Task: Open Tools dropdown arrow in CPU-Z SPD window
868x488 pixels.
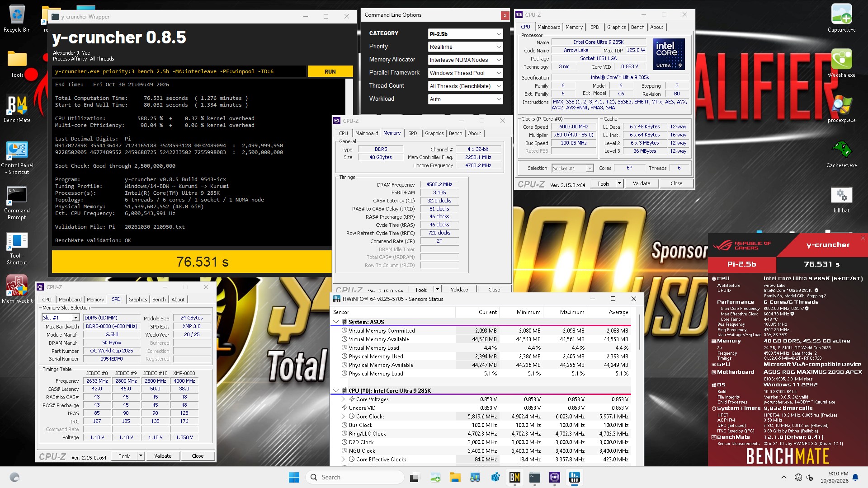Action: pyautogui.click(x=141, y=456)
